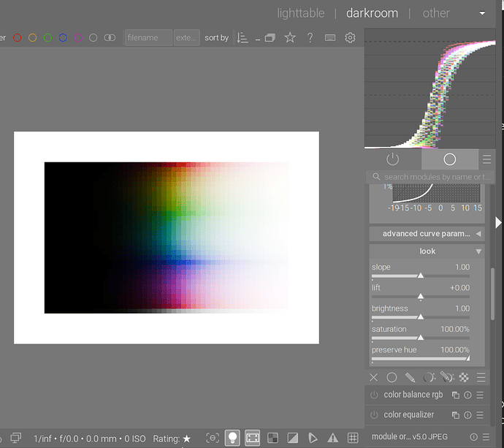Collapse the look section
The width and height of the screenshot is (504, 448).
pos(427,251)
